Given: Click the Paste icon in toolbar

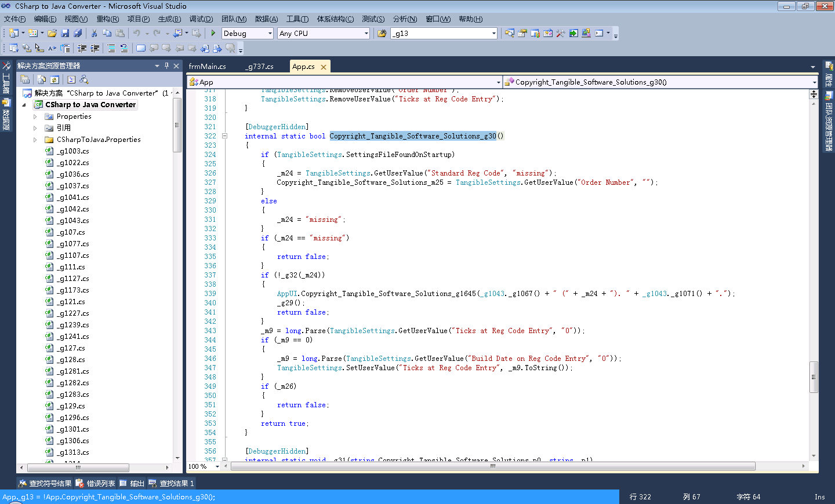Looking at the screenshot, I should 120,34.
